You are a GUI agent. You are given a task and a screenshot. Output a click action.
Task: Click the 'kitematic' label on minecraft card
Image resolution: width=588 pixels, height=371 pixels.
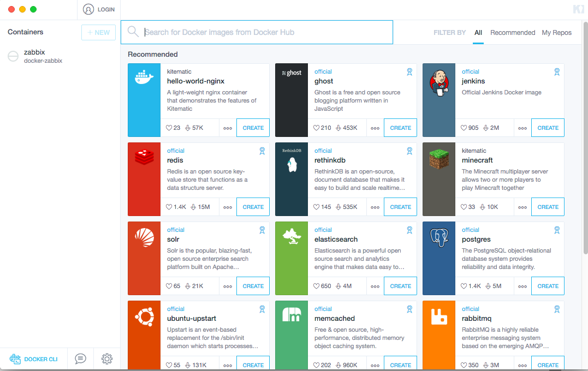474,151
